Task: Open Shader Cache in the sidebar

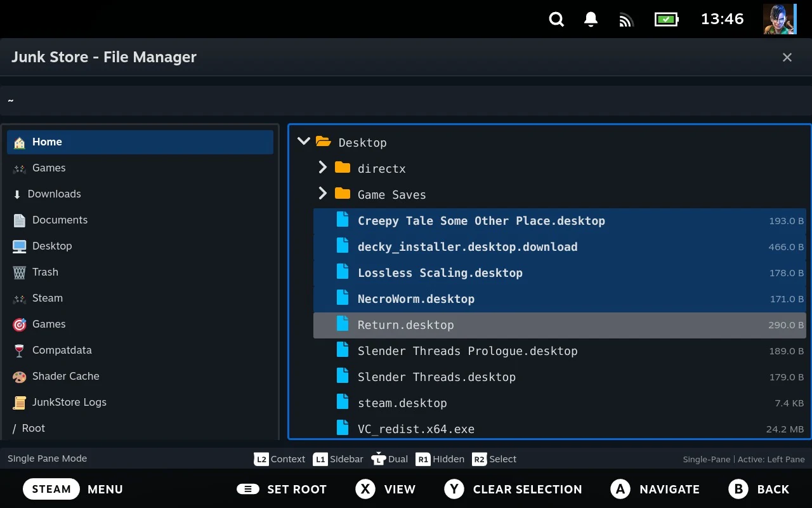Action: (140, 376)
